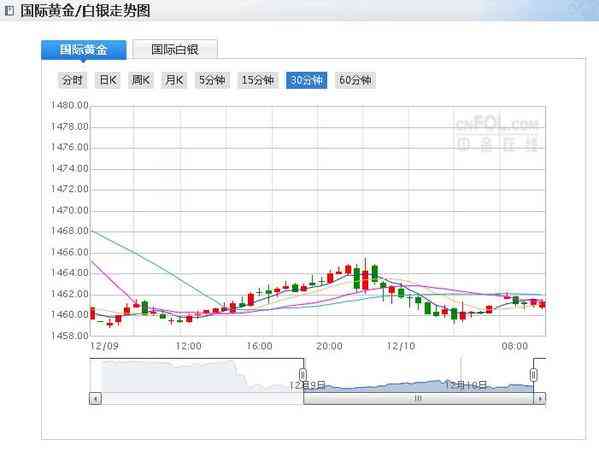This screenshot has height=451, width=599.
Task: Click the 12:00 time axis label
Action: click(x=188, y=346)
